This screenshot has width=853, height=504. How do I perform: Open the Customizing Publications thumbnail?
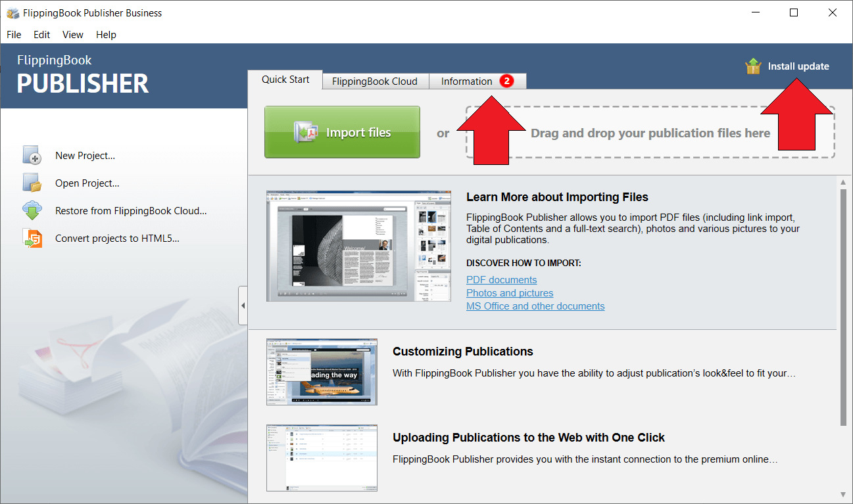click(x=322, y=372)
